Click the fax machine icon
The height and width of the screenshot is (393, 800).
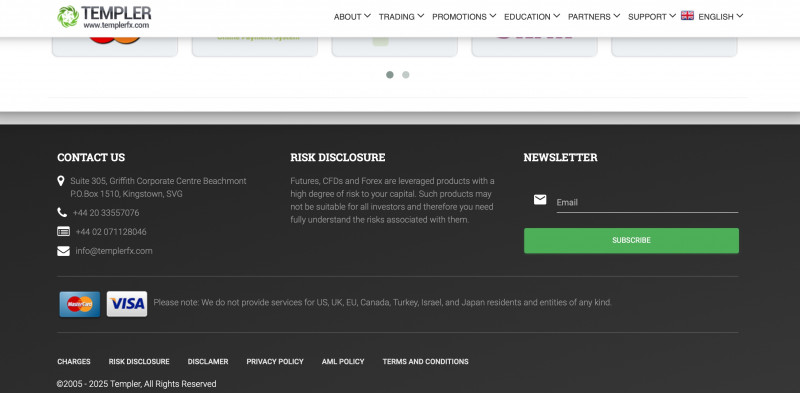click(x=63, y=232)
